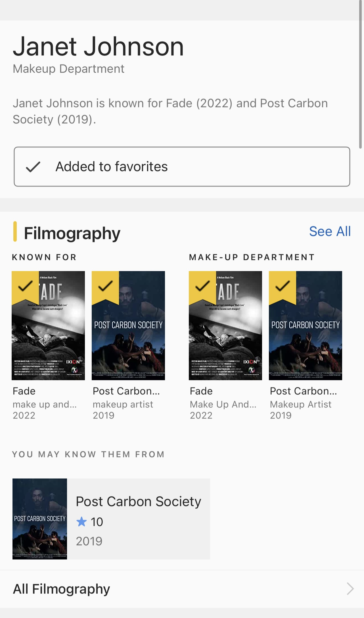Click the yellow Filmography section marker
Image resolution: width=364 pixels, height=618 pixels.
click(x=15, y=232)
